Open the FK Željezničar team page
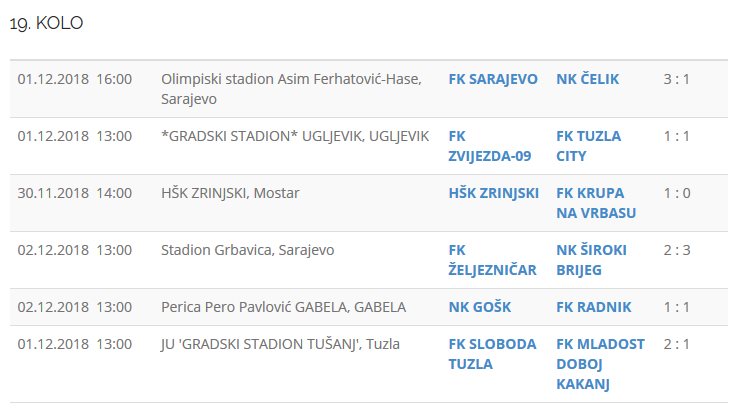Image resolution: width=739 pixels, height=415 pixels. pos(492,260)
